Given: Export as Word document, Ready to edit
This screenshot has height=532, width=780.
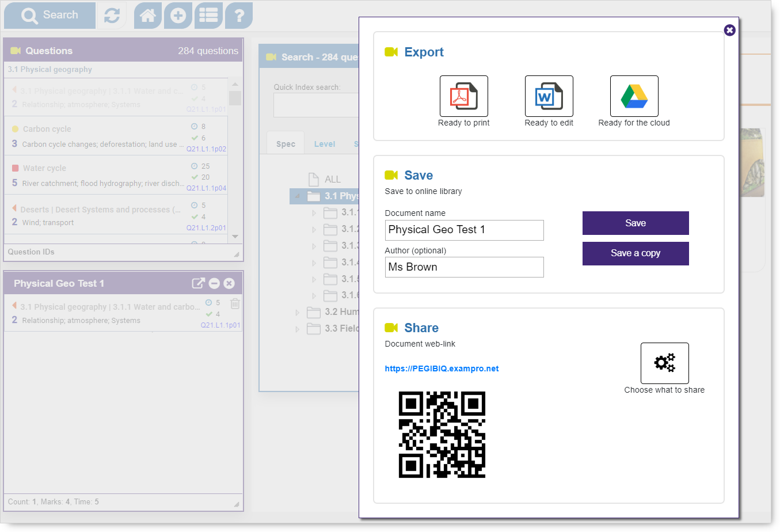Looking at the screenshot, I should 549,96.
